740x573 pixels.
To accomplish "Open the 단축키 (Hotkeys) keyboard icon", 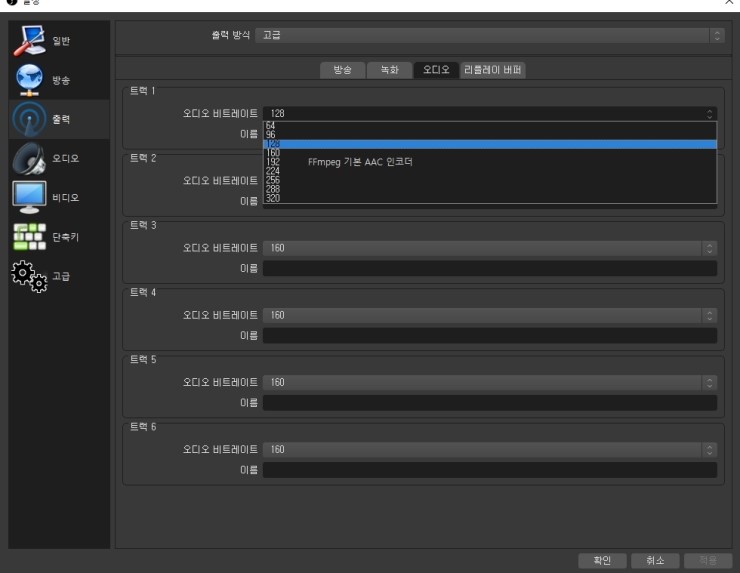I will [x=29, y=236].
